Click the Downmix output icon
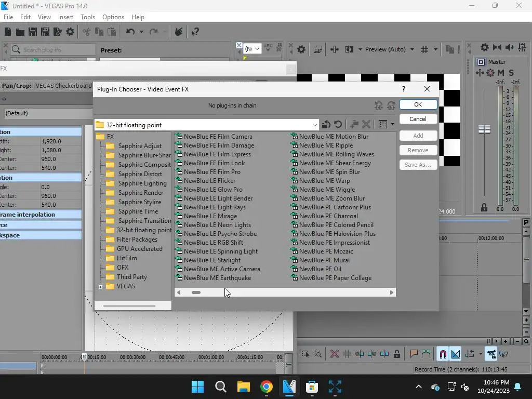 tap(497, 47)
